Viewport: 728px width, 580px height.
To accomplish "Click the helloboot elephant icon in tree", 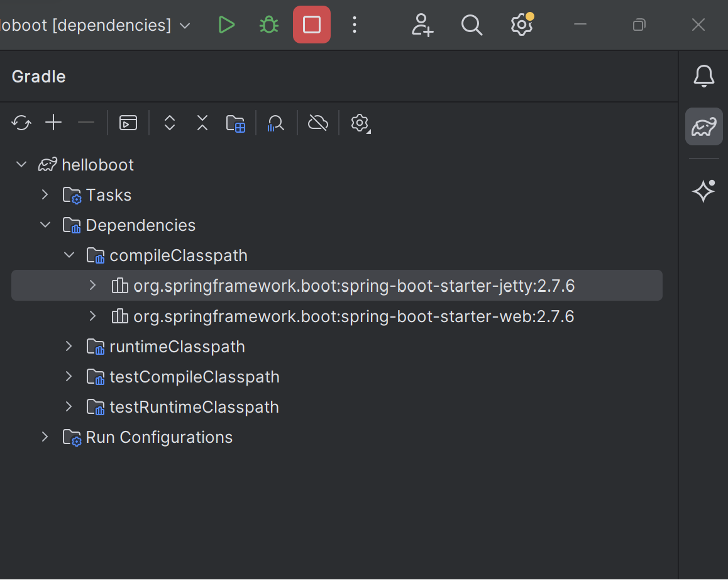I will click(47, 165).
